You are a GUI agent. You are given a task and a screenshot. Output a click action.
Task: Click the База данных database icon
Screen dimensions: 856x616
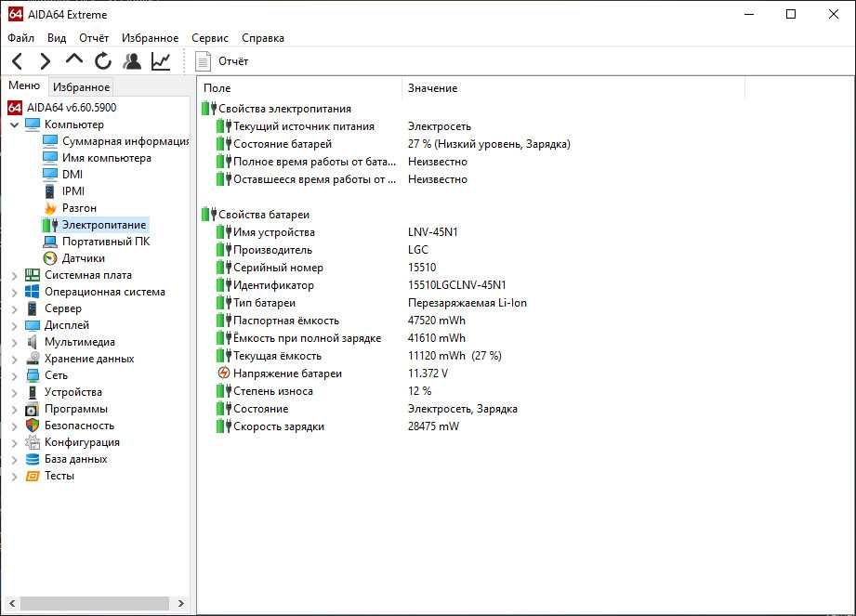click(x=33, y=459)
